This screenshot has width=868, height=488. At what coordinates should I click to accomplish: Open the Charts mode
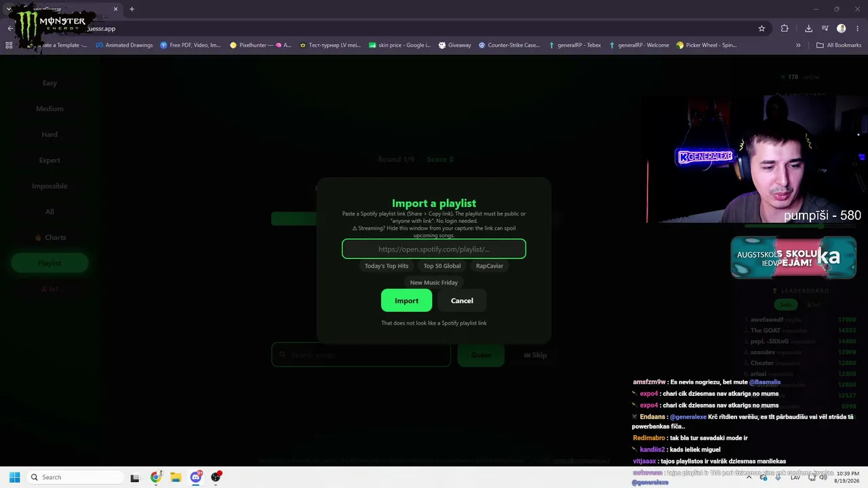(50, 238)
